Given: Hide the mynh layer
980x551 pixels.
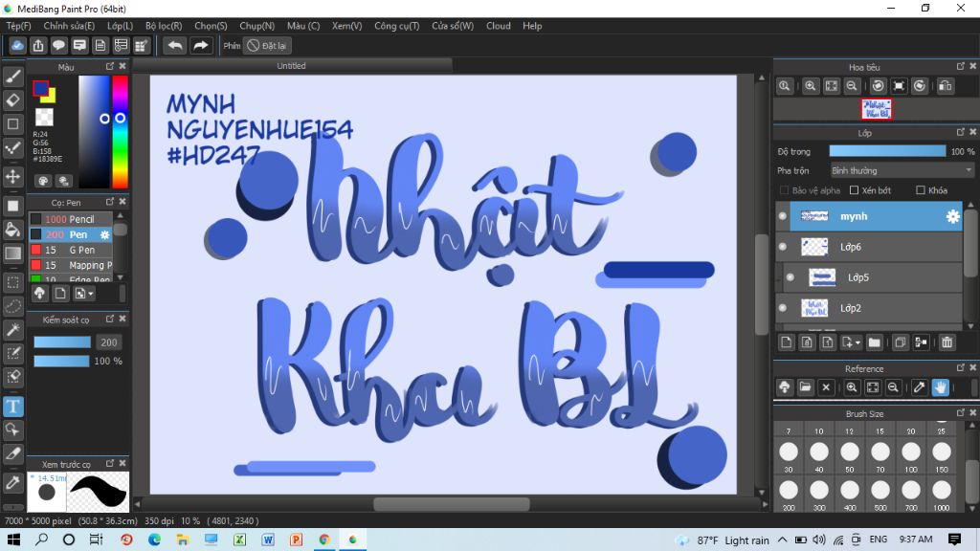Looking at the screenshot, I should tap(783, 216).
